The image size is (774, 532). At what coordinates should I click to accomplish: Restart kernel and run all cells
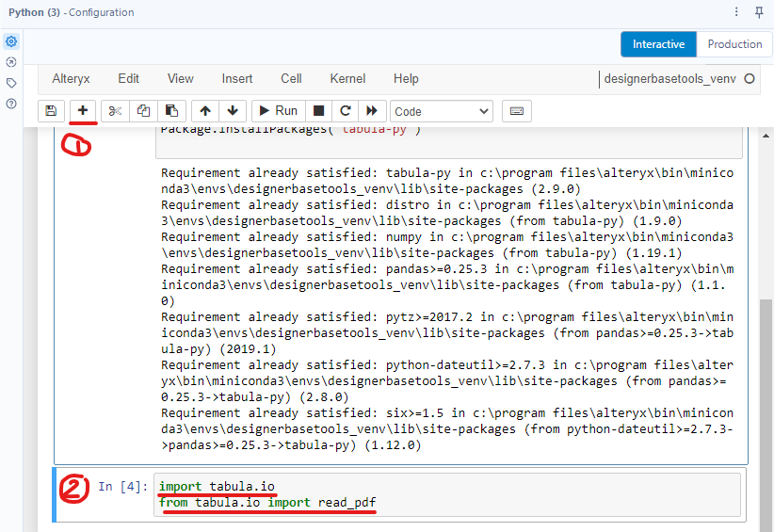pyautogui.click(x=373, y=111)
